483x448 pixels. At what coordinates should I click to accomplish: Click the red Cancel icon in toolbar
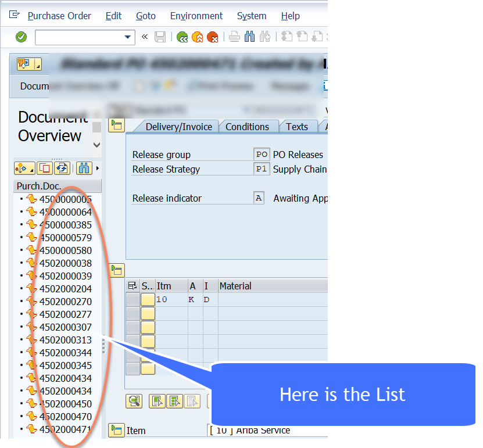point(213,37)
